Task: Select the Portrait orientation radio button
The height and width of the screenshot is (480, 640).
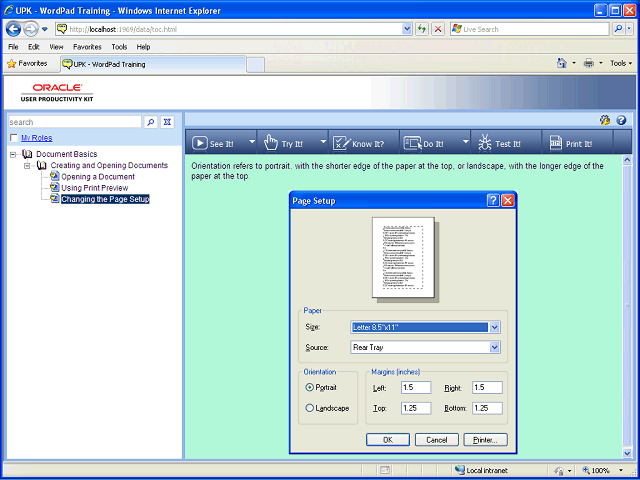Action: click(309, 387)
